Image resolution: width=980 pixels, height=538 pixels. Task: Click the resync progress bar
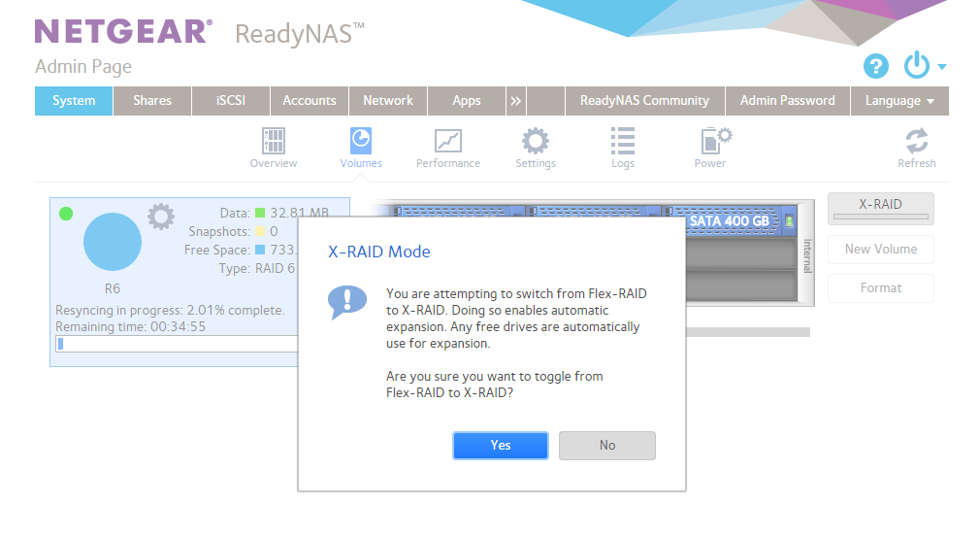point(177,344)
